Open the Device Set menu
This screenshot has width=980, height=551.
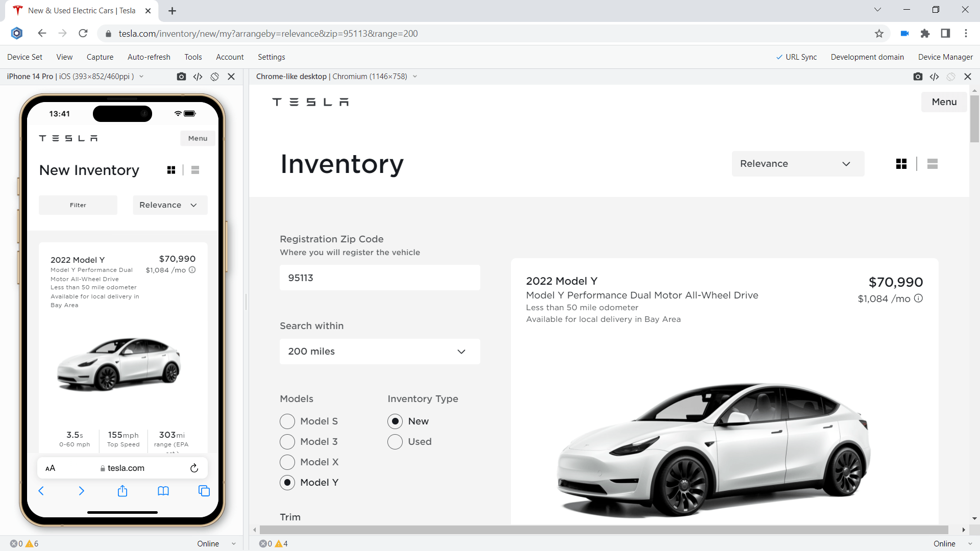tap(24, 57)
